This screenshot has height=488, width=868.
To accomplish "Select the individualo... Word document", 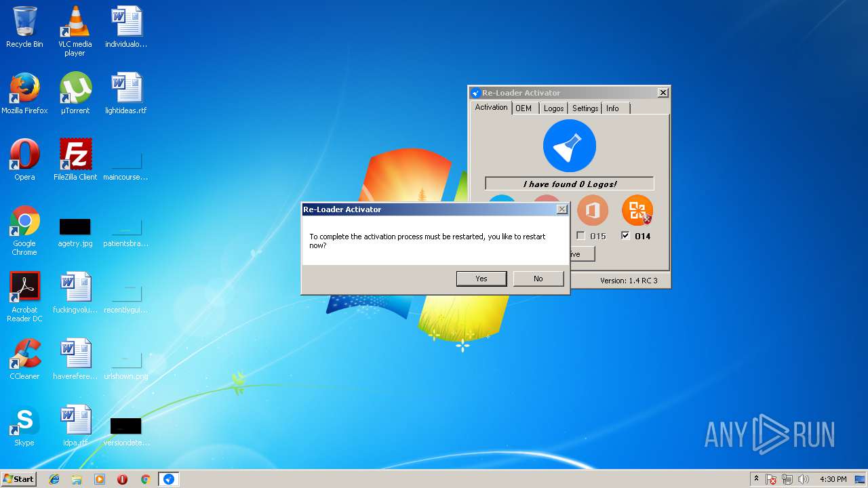I will tap(126, 27).
